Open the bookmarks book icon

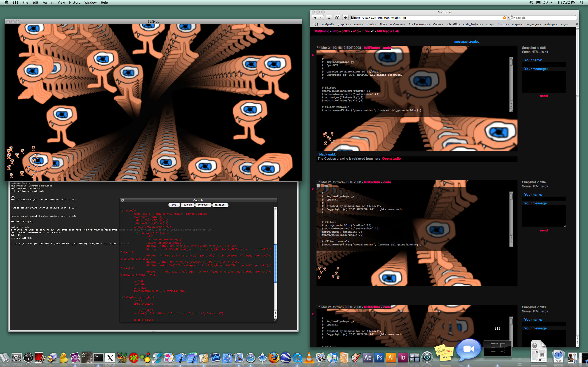pyautogui.click(x=316, y=24)
